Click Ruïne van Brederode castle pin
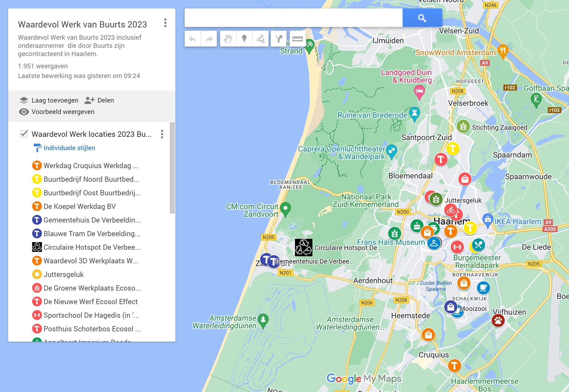 pos(414,114)
